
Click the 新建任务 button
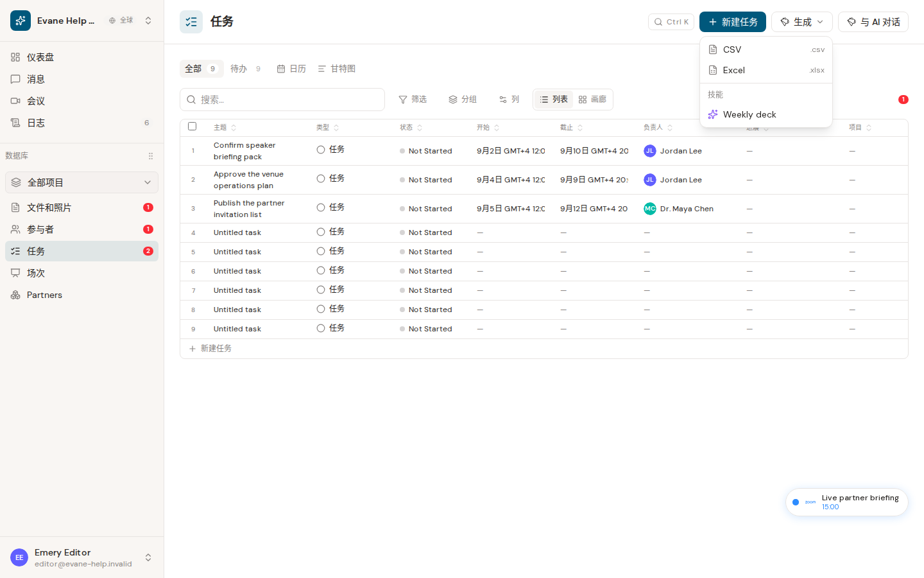[733, 22]
